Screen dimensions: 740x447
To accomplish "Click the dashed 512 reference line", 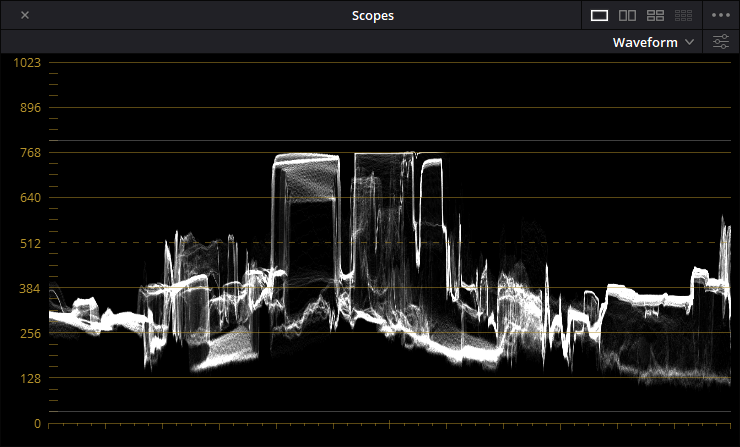I will click(100, 242).
